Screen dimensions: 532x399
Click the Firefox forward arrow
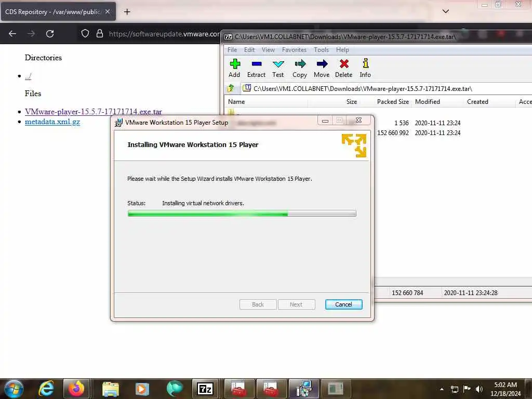pyautogui.click(x=31, y=34)
